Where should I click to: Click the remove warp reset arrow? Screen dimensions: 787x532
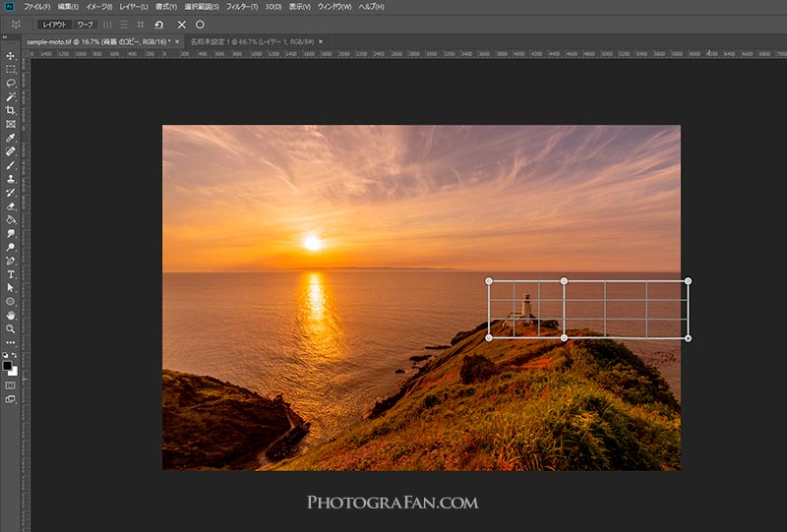(159, 25)
